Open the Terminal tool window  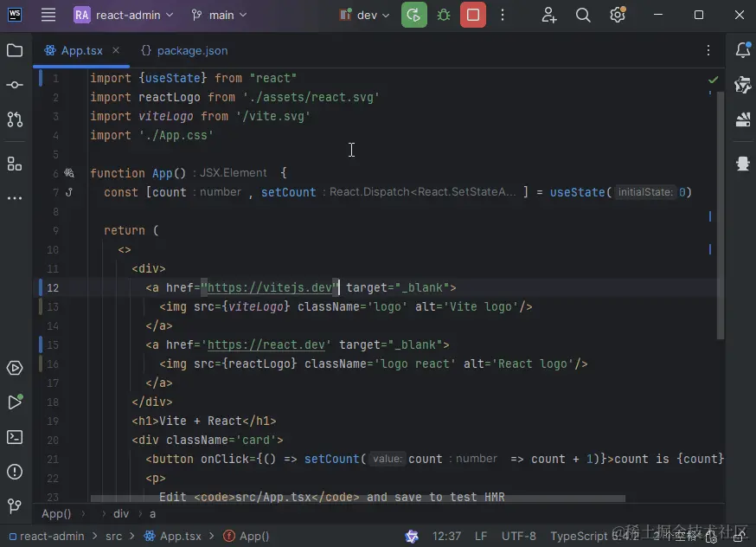(15, 437)
